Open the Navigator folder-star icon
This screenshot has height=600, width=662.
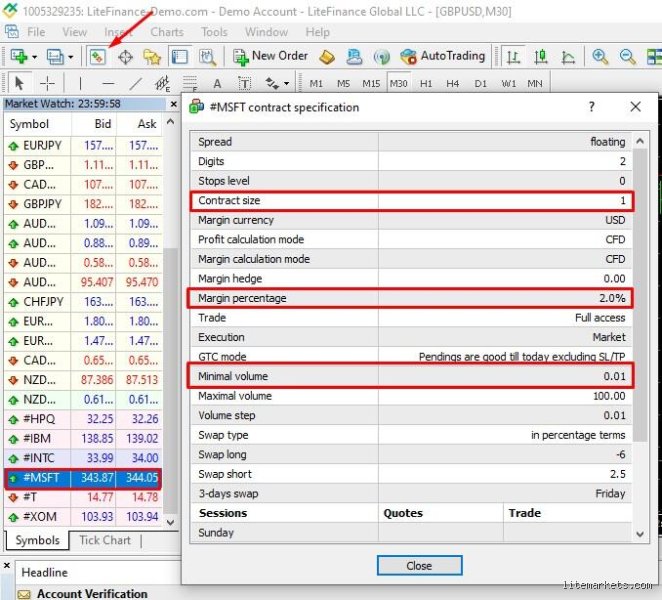152,57
